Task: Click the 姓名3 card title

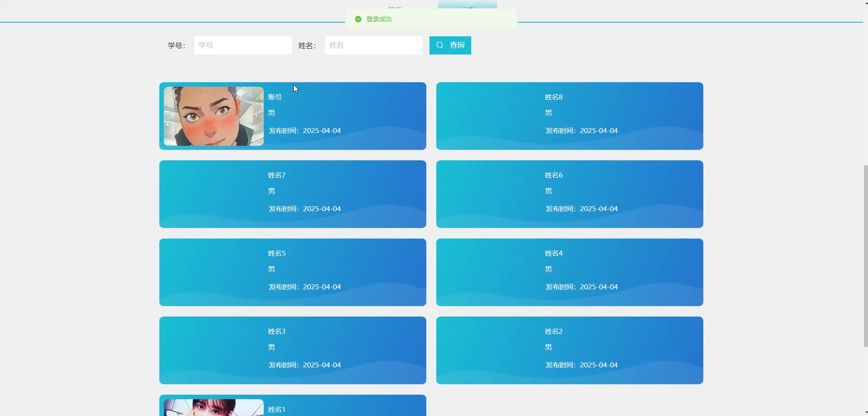Action: pyautogui.click(x=277, y=331)
